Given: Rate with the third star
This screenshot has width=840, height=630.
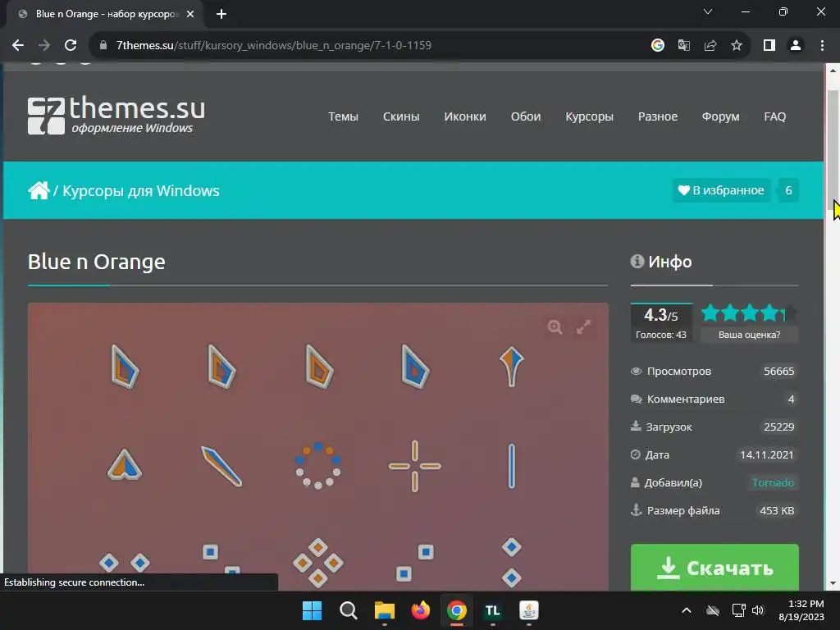Looking at the screenshot, I should [x=750, y=313].
